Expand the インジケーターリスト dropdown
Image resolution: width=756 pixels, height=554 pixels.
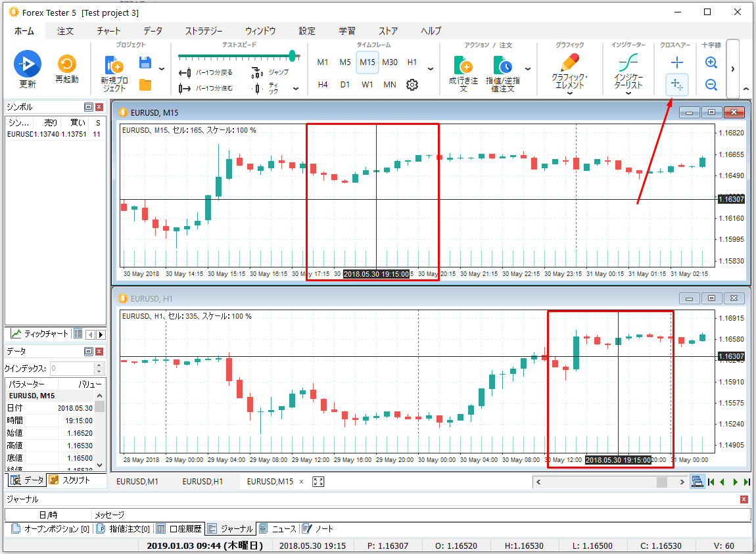(628, 93)
